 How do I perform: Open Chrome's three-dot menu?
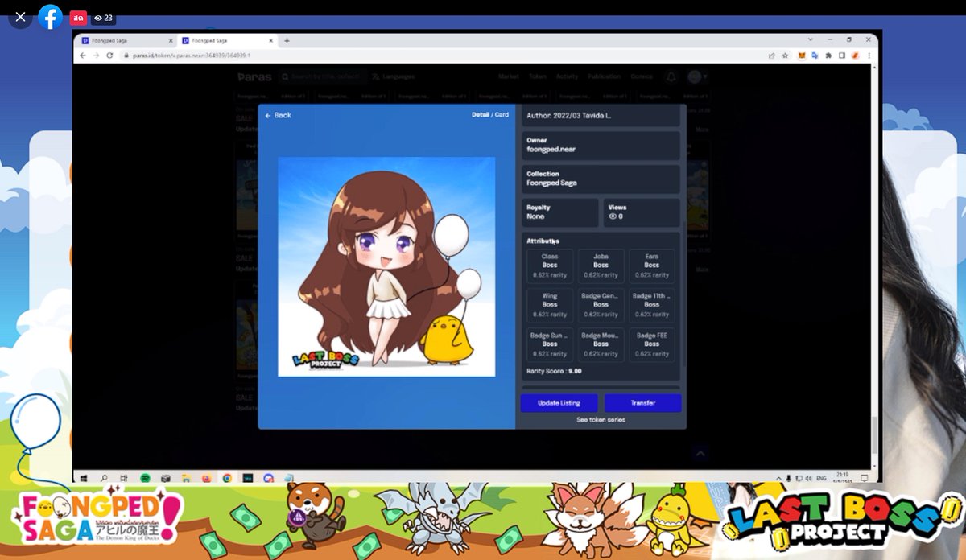[869, 56]
